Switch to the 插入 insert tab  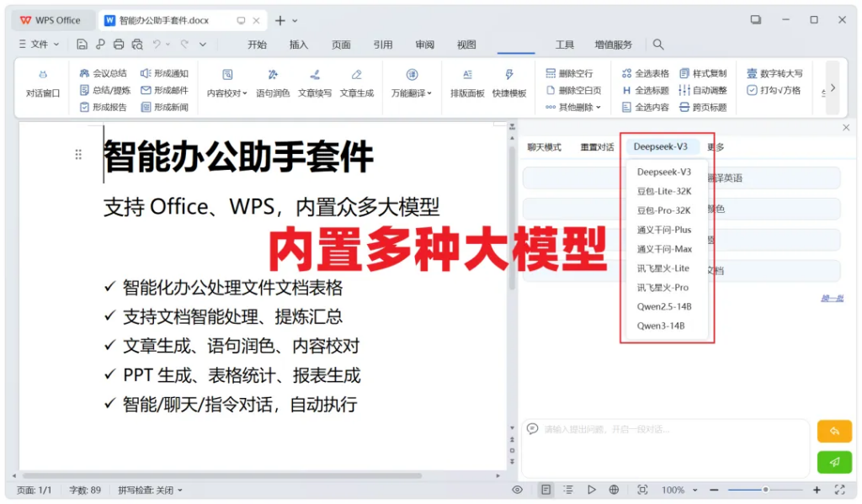click(x=299, y=45)
